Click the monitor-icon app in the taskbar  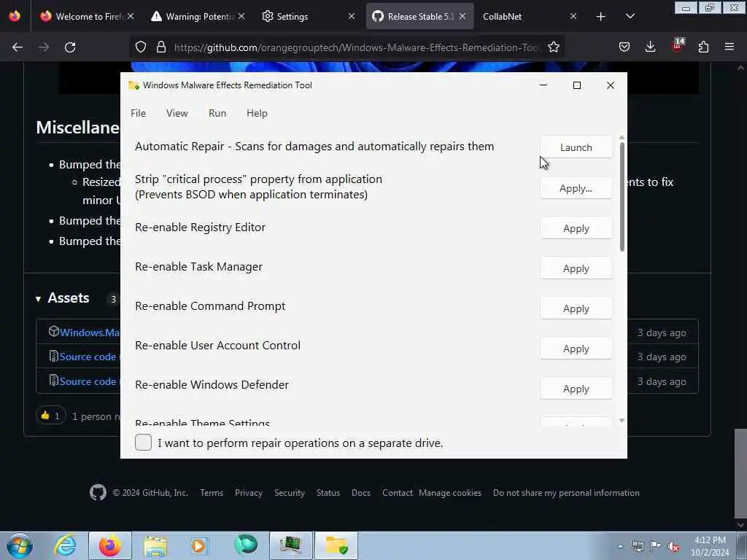[291, 545]
